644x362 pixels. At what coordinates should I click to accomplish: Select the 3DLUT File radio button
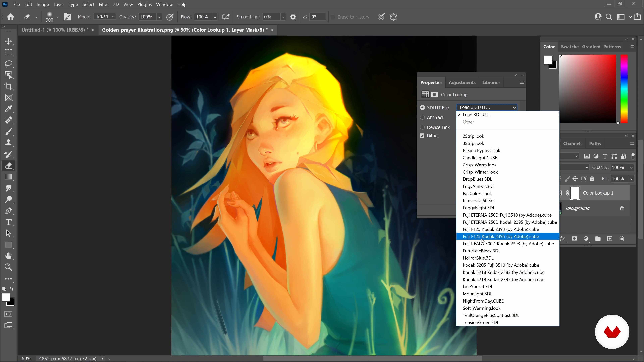[422, 108]
